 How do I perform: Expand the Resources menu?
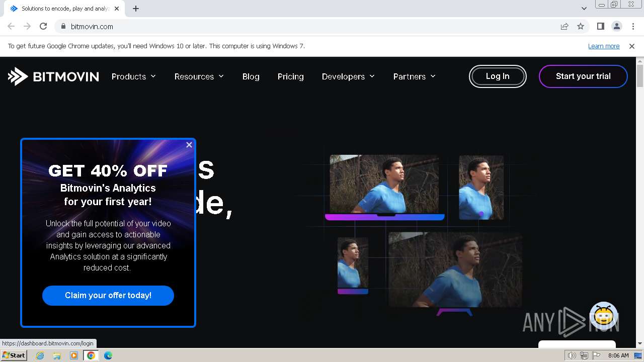click(x=199, y=76)
